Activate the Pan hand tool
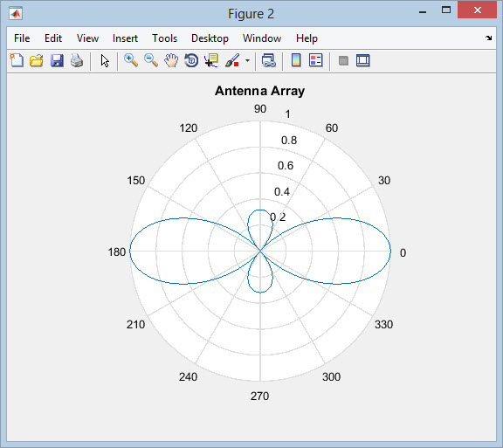503x448 pixels. (x=171, y=60)
